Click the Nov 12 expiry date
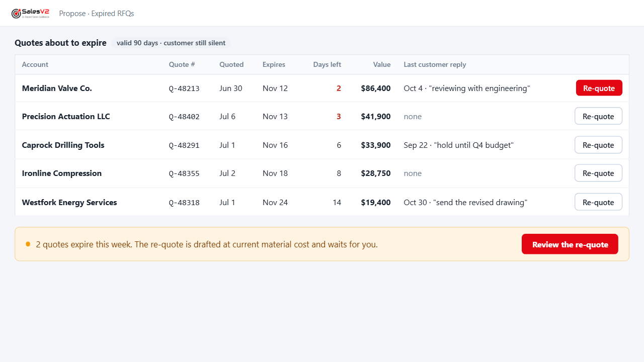The height and width of the screenshot is (362, 644). pyautogui.click(x=275, y=88)
